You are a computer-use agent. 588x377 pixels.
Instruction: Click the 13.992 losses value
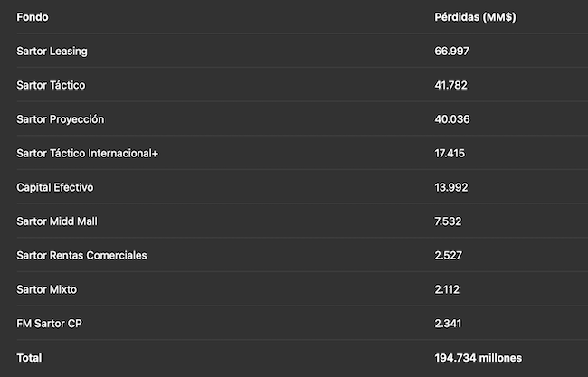pyautogui.click(x=451, y=187)
